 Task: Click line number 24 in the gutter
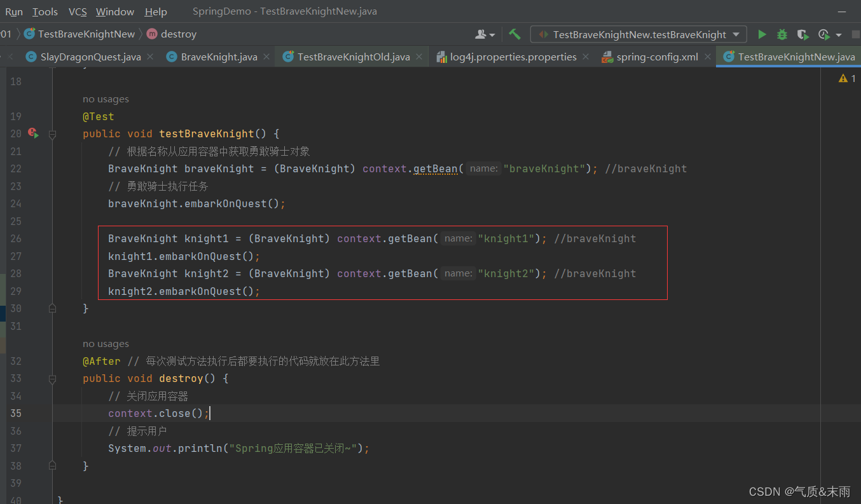(x=16, y=204)
